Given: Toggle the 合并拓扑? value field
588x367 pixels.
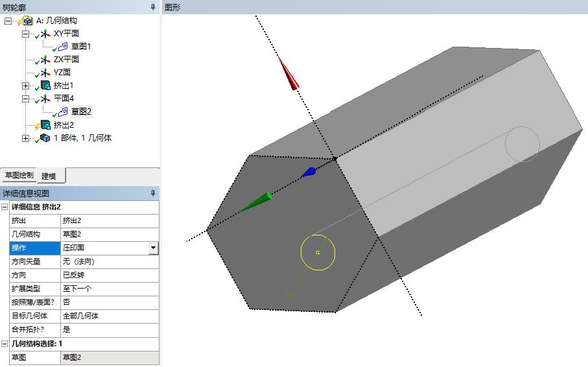Looking at the screenshot, I should [x=109, y=329].
